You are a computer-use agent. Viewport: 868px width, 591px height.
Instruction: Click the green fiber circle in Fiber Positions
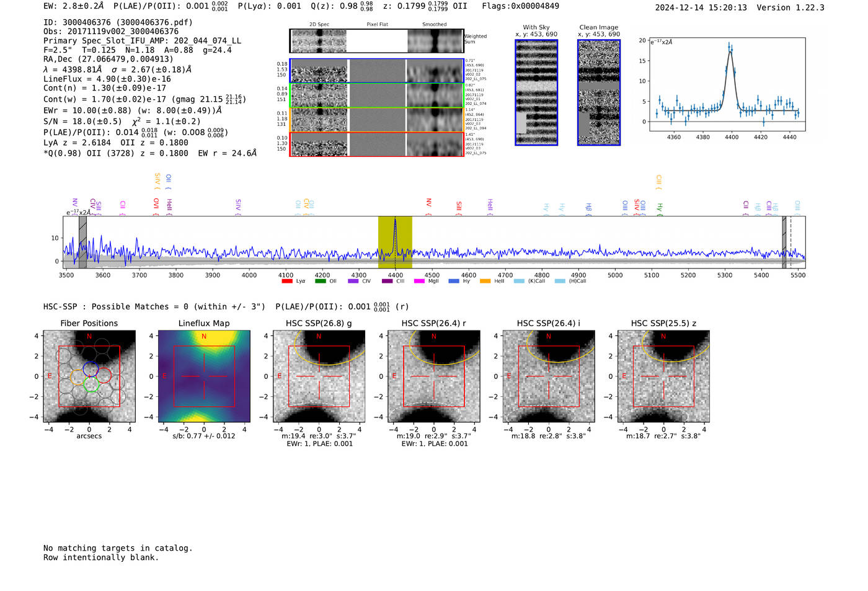pyautogui.click(x=91, y=384)
